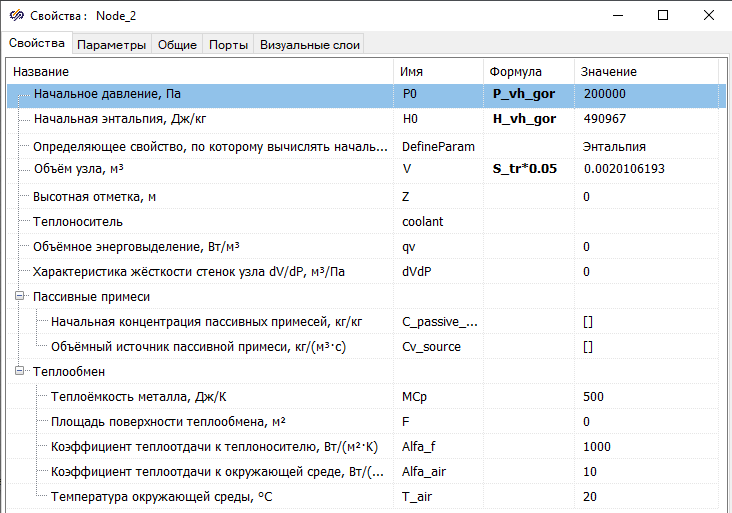Click the application icon in title bar
Viewport: 732px width, 513px height.
coord(17,16)
